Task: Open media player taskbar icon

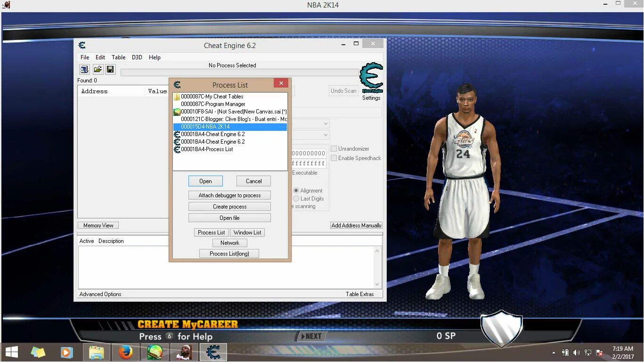Action: click(x=66, y=352)
